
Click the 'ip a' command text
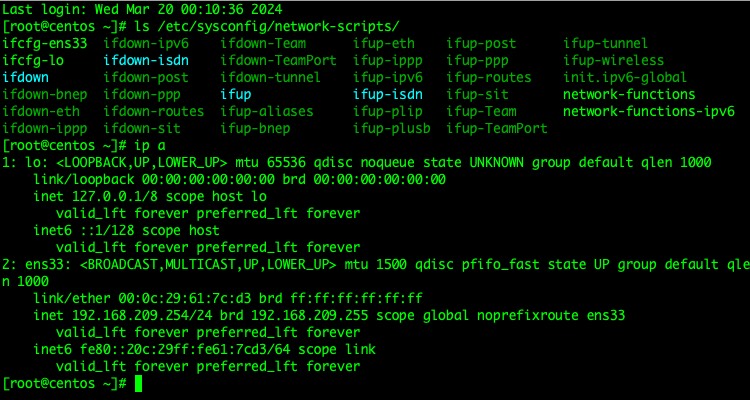(x=150, y=145)
